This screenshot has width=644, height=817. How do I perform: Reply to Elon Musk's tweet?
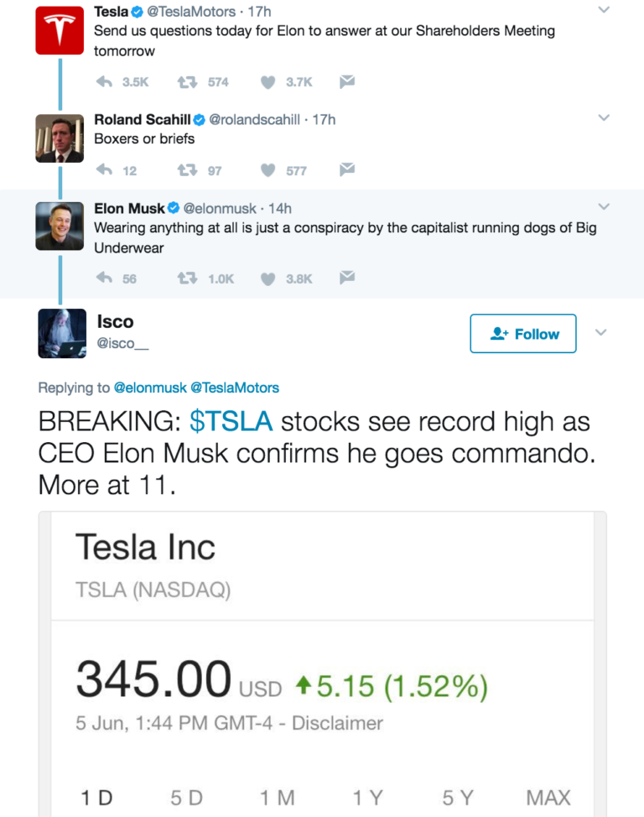point(105,278)
